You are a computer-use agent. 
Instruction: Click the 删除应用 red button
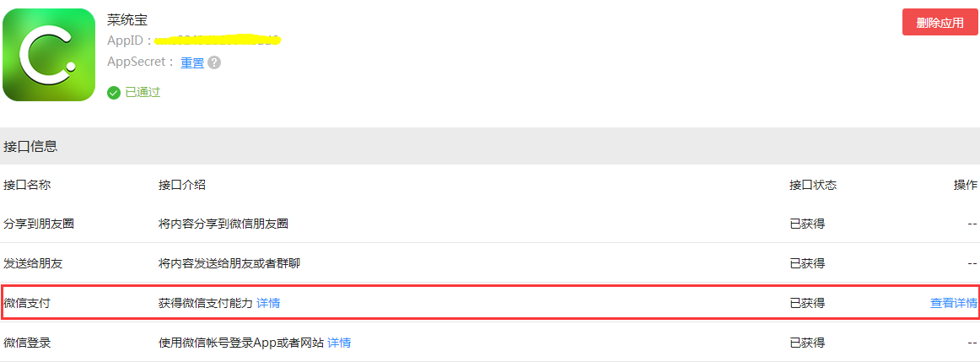pyautogui.click(x=940, y=23)
